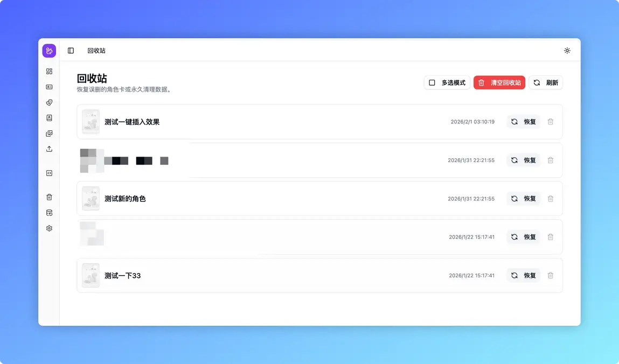Viewport: 619px width, 364px height.
Task: Restore 测试一键插入效果 with 恢复
Action: (523, 122)
